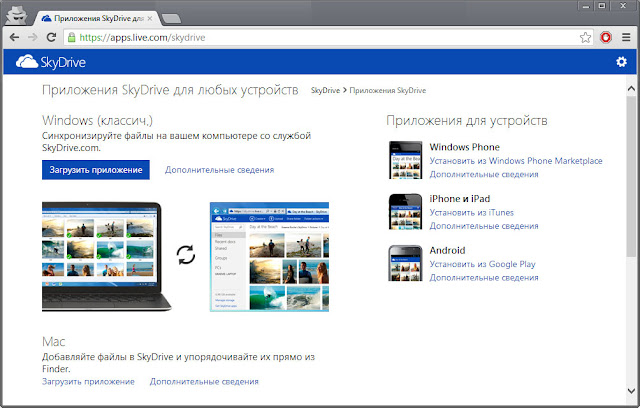Click the Android phone image
Viewport: 640px width, 408px height.
[405, 263]
